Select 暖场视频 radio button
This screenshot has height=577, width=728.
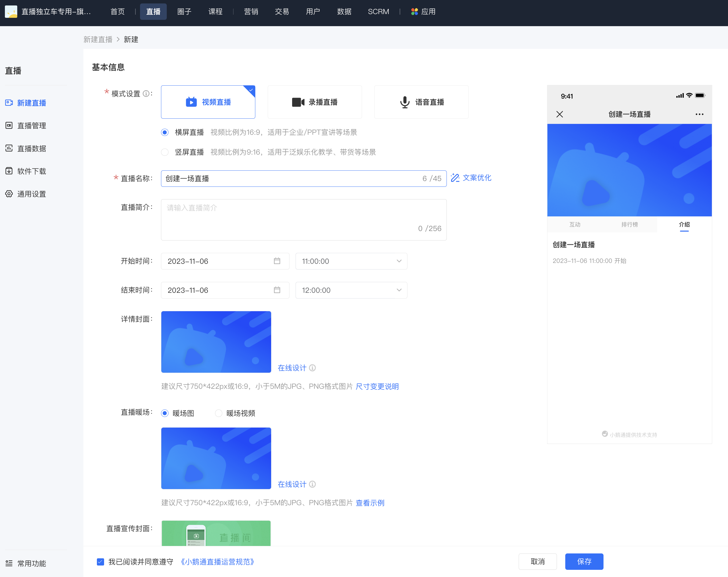click(x=219, y=413)
